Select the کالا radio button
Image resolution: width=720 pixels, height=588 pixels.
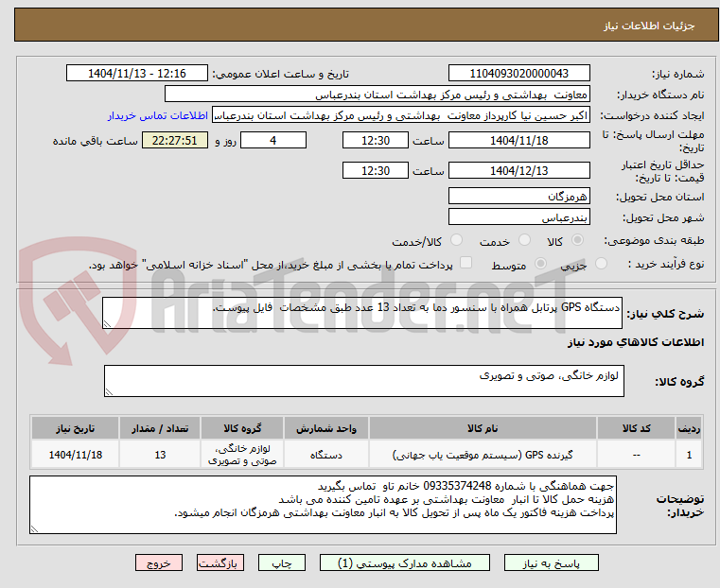pos(578,239)
